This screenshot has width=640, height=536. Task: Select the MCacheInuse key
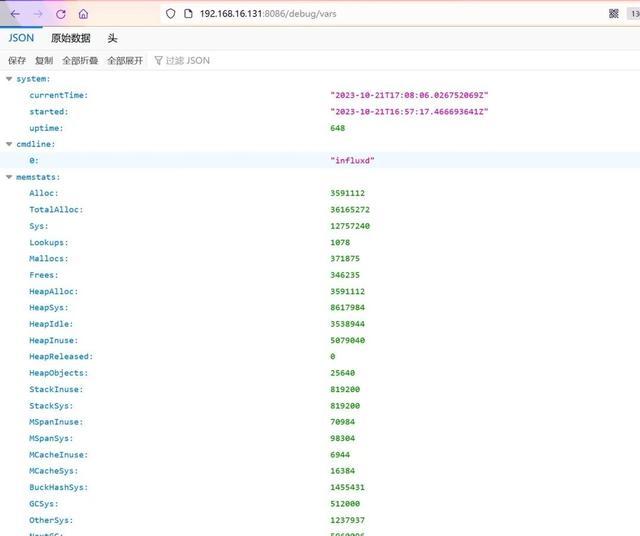pyautogui.click(x=58, y=454)
